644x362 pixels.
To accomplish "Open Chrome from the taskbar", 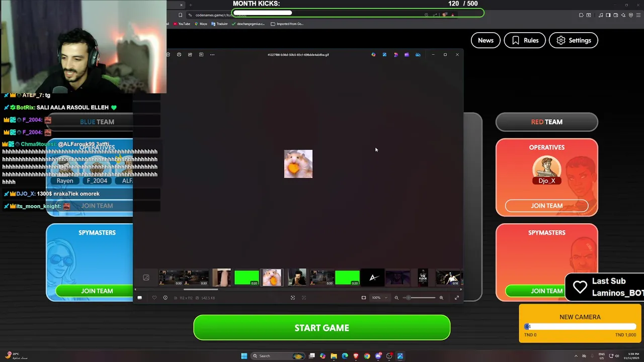I will pyautogui.click(x=367, y=356).
